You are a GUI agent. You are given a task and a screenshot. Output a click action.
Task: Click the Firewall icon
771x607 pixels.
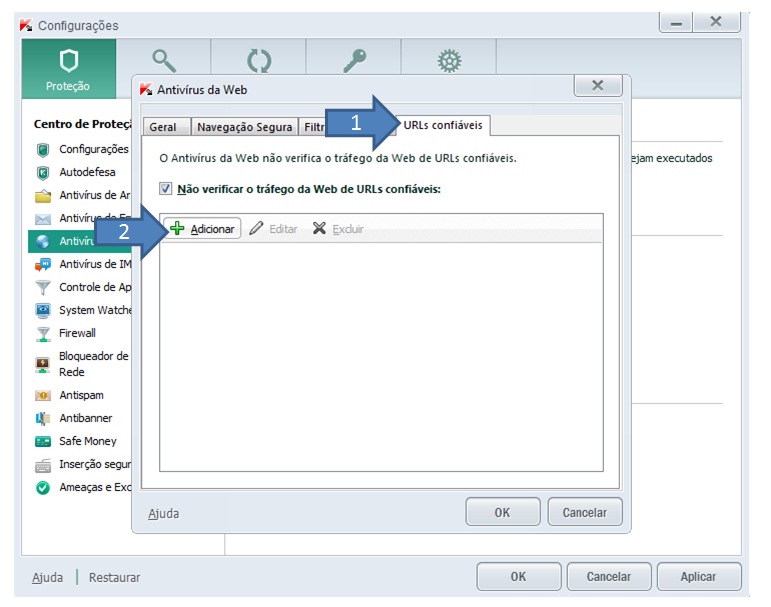(43, 334)
